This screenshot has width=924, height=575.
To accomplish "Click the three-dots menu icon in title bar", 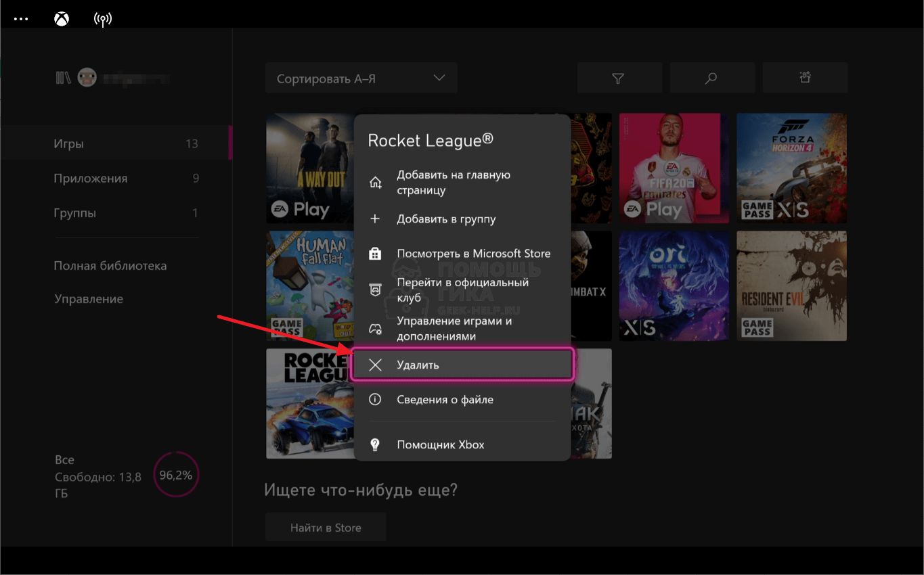I will [x=21, y=19].
